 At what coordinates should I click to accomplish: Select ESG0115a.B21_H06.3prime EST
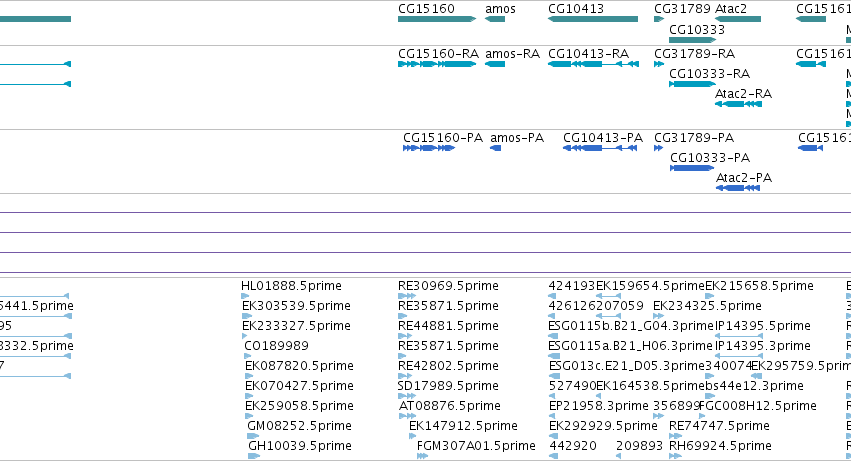[x=630, y=346]
